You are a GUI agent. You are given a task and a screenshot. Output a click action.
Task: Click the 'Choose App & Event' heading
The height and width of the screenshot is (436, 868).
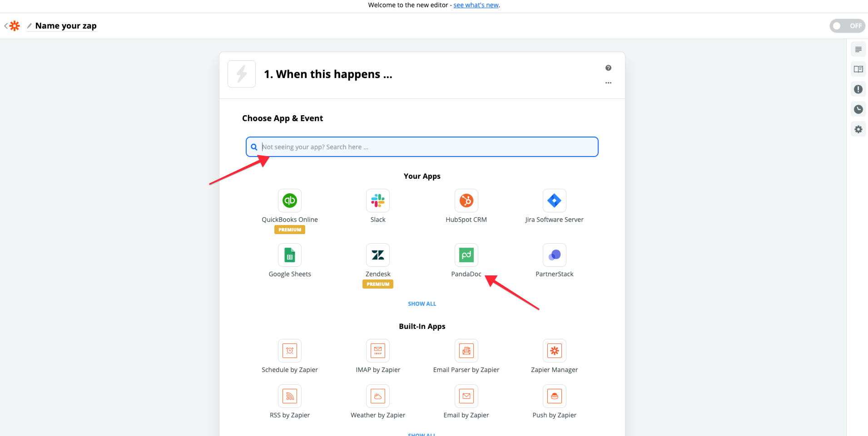(283, 118)
